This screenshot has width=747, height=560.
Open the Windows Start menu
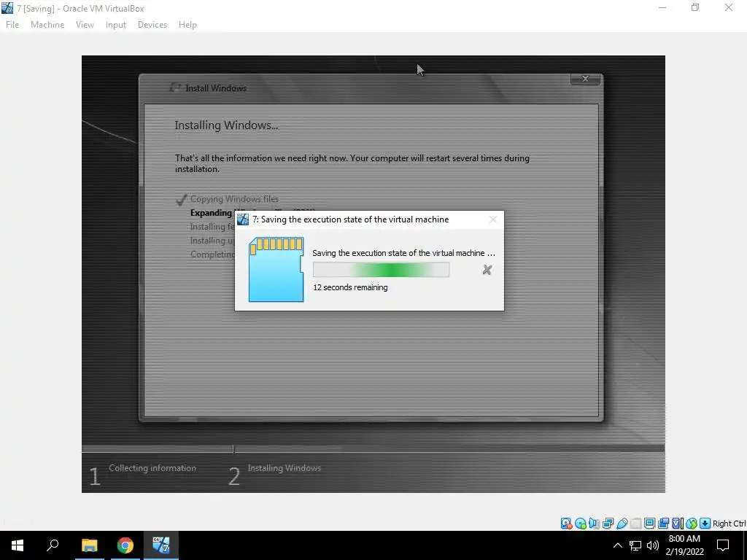18,545
